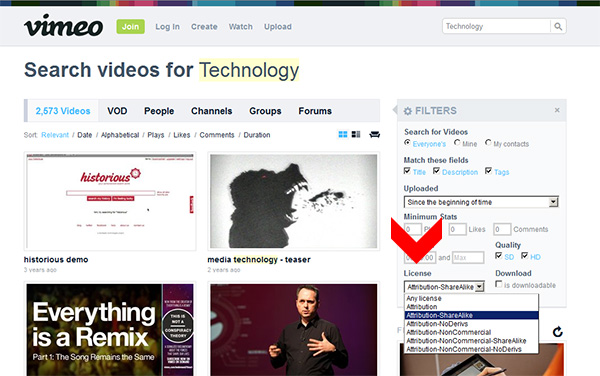Open the Create menu link
The image size is (600, 376).
[x=204, y=27]
